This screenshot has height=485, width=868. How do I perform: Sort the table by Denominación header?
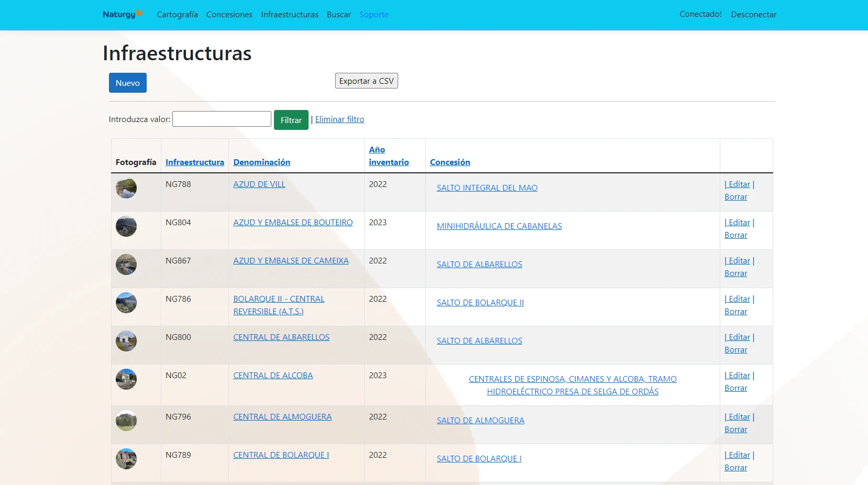[x=261, y=162]
